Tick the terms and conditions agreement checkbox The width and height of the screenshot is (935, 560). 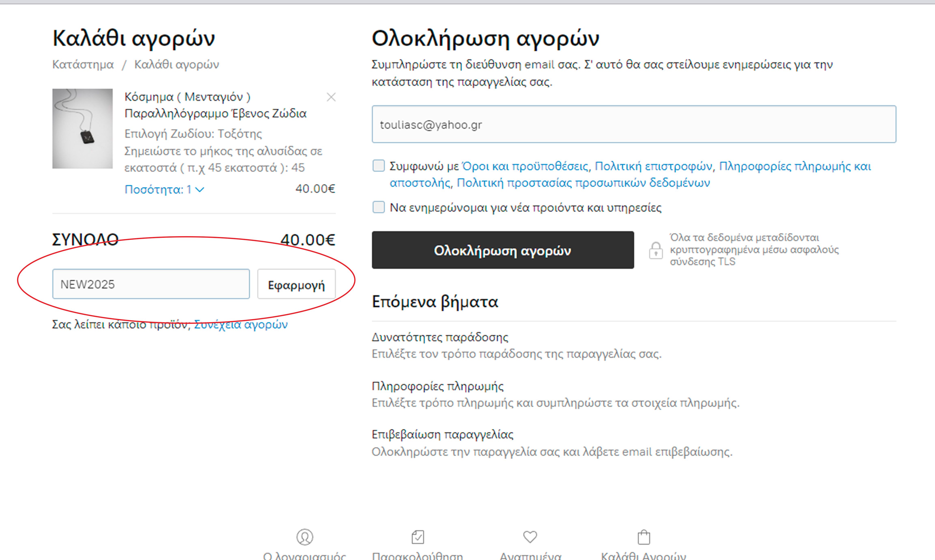tap(378, 166)
